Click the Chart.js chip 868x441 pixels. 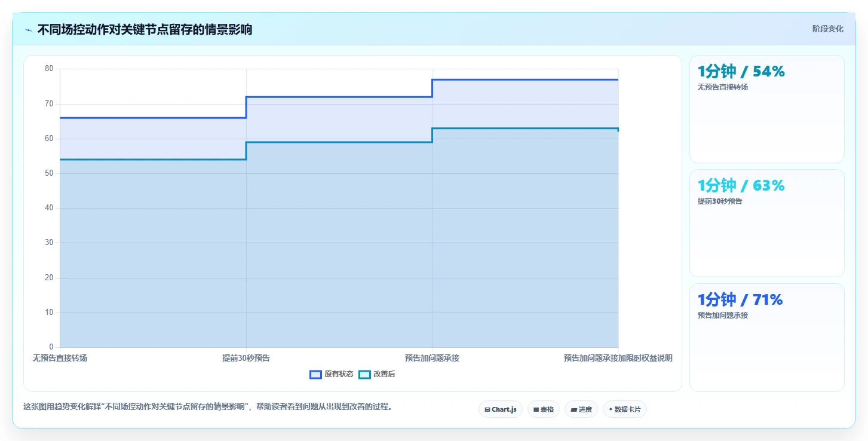(x=501, y=409)
